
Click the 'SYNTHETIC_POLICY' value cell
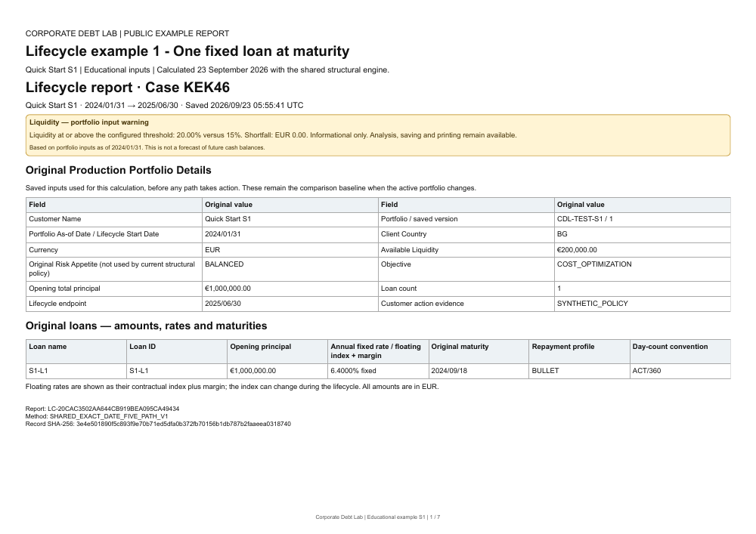click(642, 304)
